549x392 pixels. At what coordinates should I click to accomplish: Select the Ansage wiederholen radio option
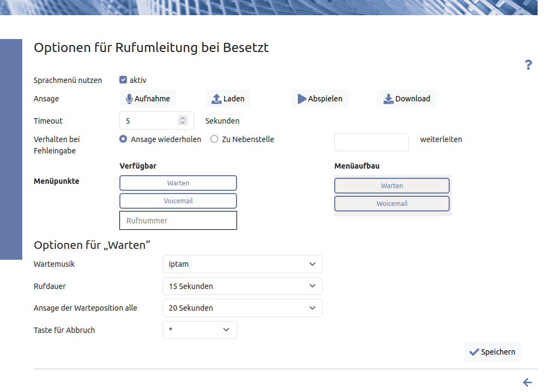123,139
